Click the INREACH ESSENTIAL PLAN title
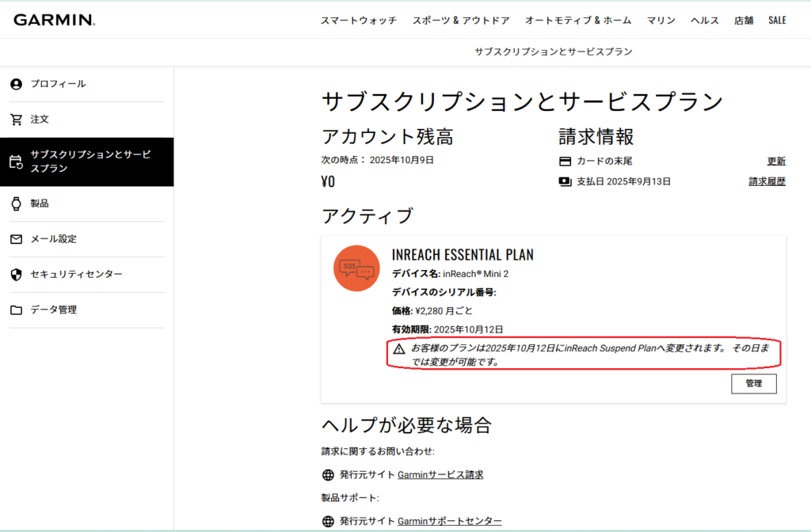Image resolution: width=811 pixels, height=532 pixels. [463, 255]
